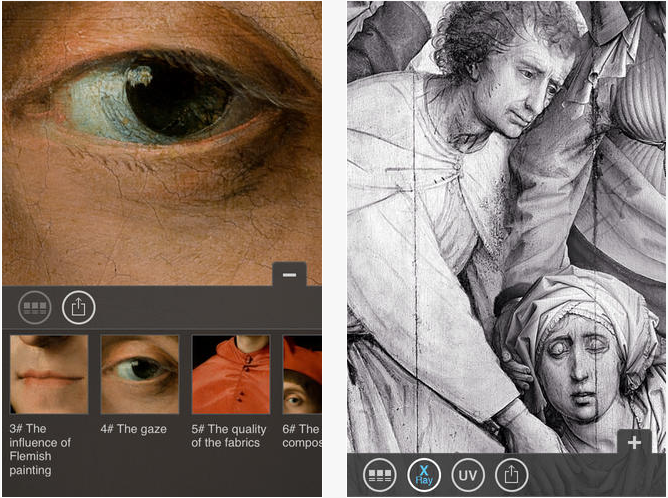
Task: Select the red cape fabrics thumbnail
Action: [x=231, y=374]
